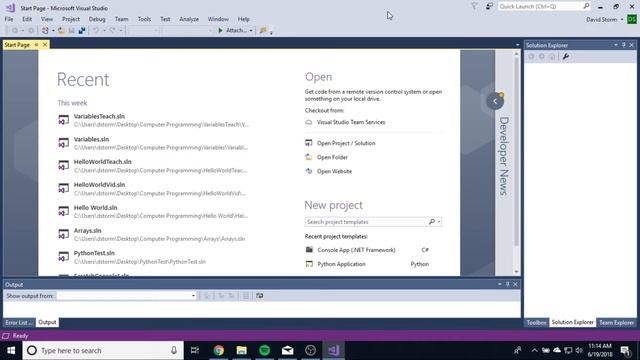Screen dimensions: 640x360
Task: Switch to the Toolbox tab
Action: (x=536, y=322)
